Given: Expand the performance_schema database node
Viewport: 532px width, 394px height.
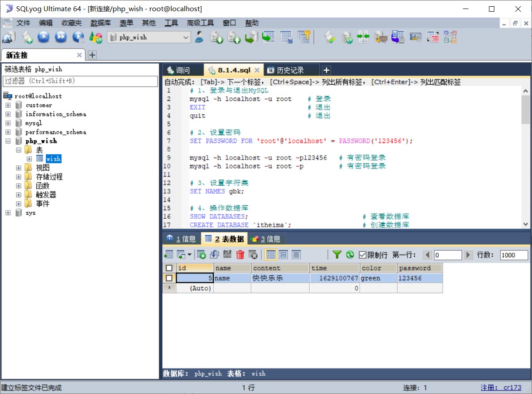Looking at the screenshot, I should point(8,132).
